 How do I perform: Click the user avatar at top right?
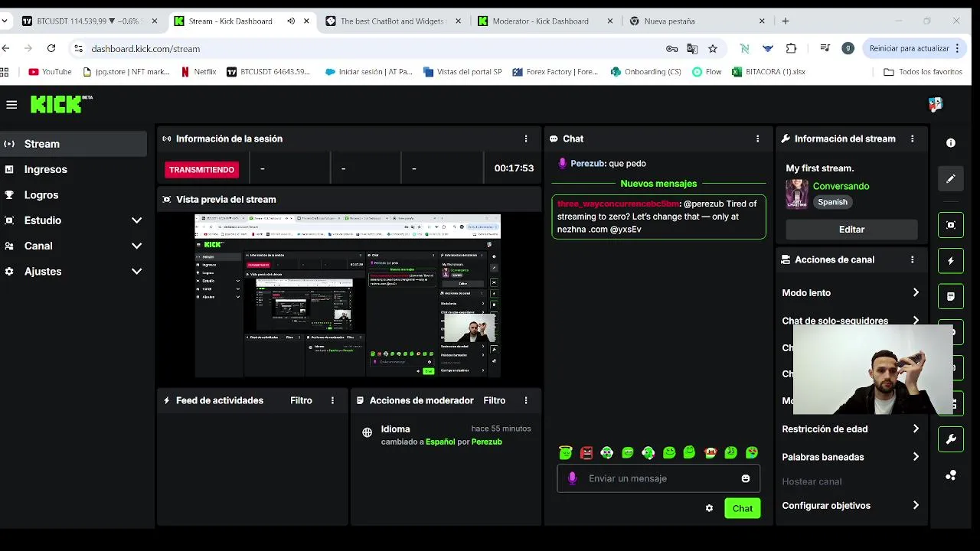coord(935,105)
